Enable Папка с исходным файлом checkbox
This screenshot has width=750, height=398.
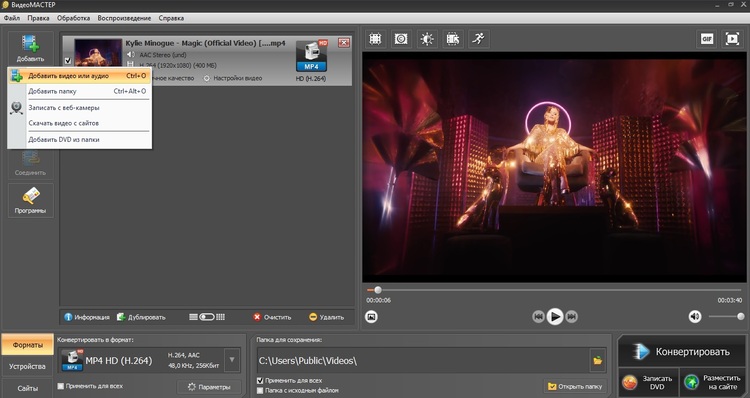pyautogui.click(x=260, y=391)
